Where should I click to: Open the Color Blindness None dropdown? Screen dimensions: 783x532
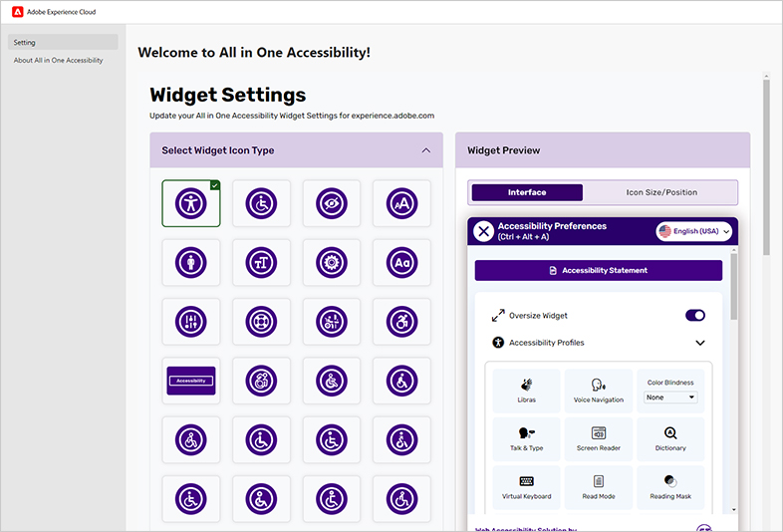pos(670,398)
